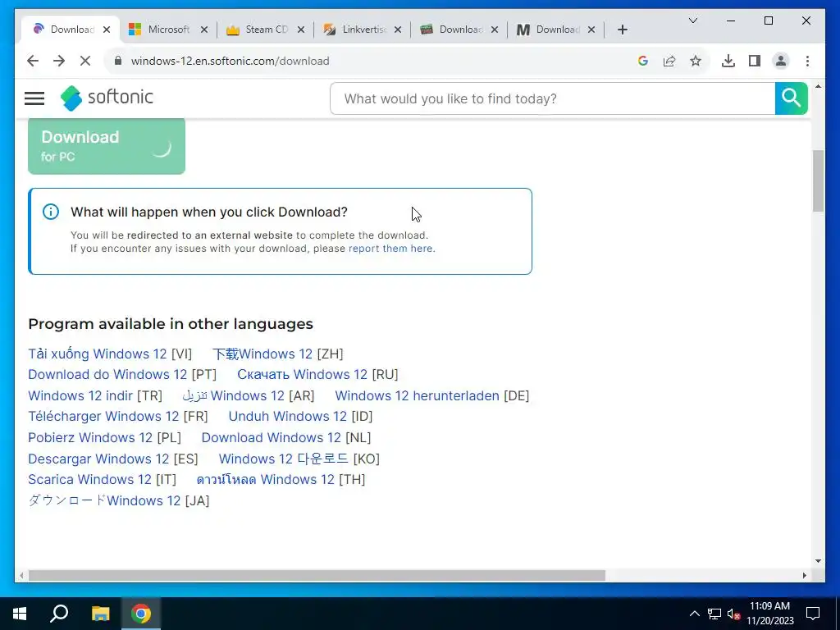Expand the tab search dropdown arrow
Image resolution: width=840 pixels, height=630 pixels.
[692, 21]
